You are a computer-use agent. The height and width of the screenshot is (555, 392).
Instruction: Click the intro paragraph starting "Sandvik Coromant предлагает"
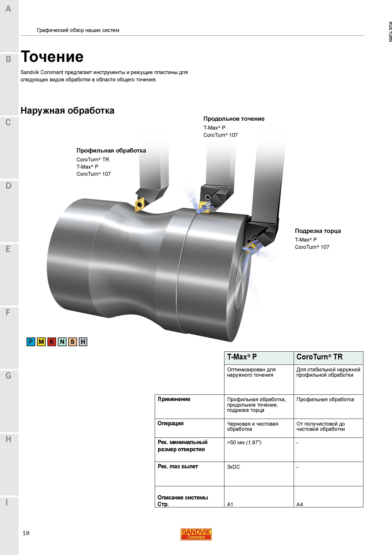click(x=104, y=76)
